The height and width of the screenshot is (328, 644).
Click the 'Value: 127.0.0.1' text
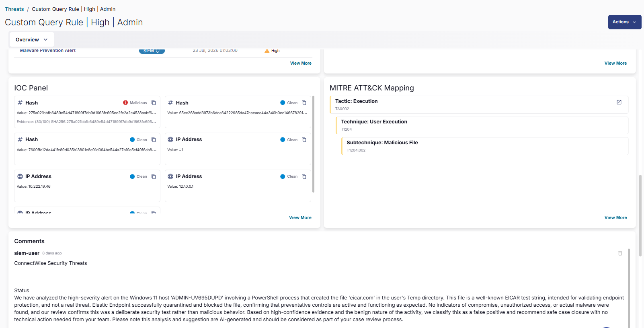[180, 187]
